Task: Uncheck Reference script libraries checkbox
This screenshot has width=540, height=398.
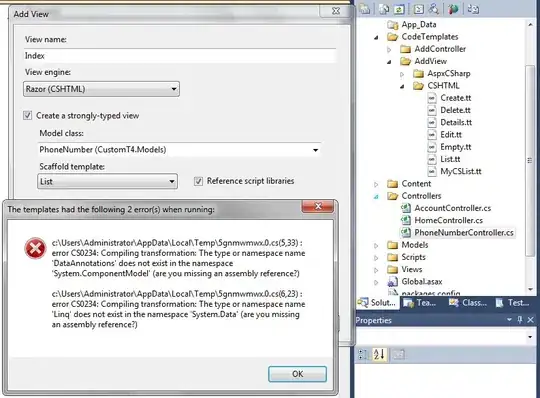Action: point(198,181)
